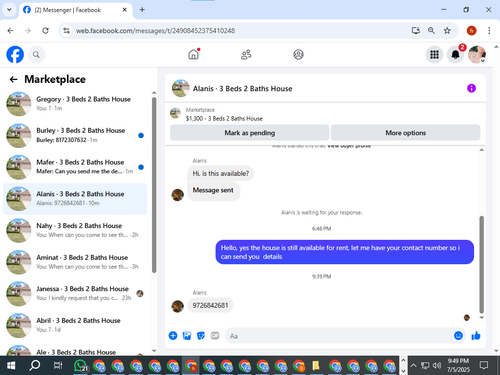500x375 pixels.
Task: Open Alanis chat header profile thumbnail
Action: coord(181,88)
